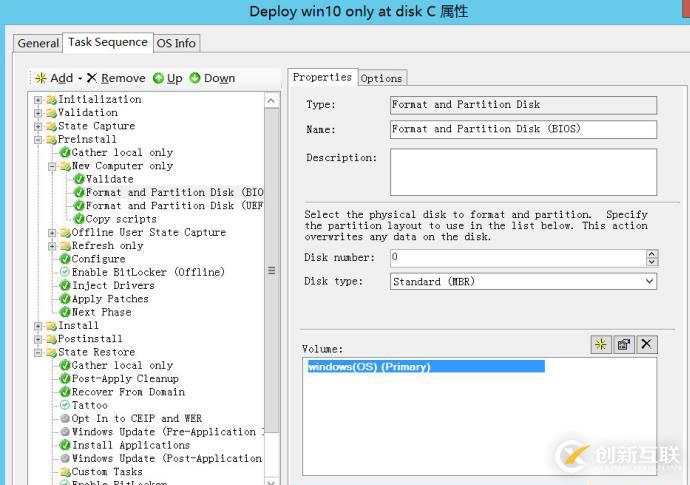
Task: Expand the State Capture group
Action: [38, 126]
